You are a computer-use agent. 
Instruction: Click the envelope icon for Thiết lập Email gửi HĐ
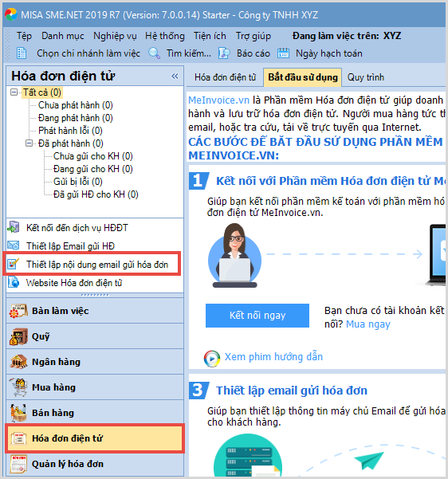click(14, 245)
